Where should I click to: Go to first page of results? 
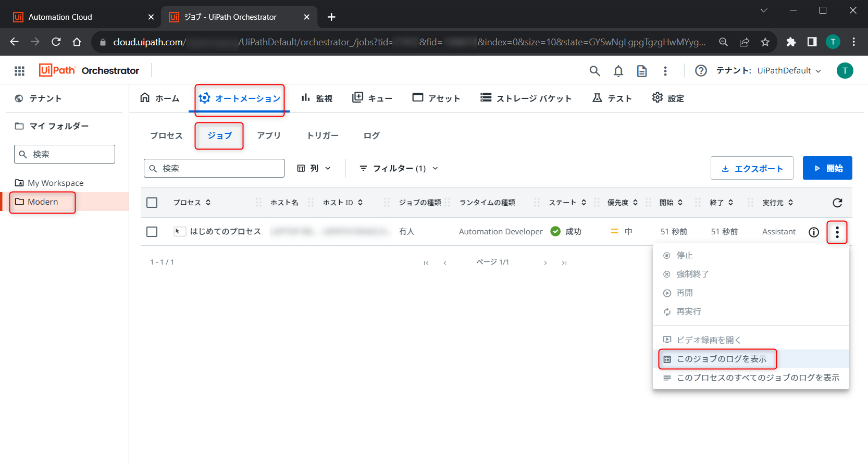(x=426, y=263)
